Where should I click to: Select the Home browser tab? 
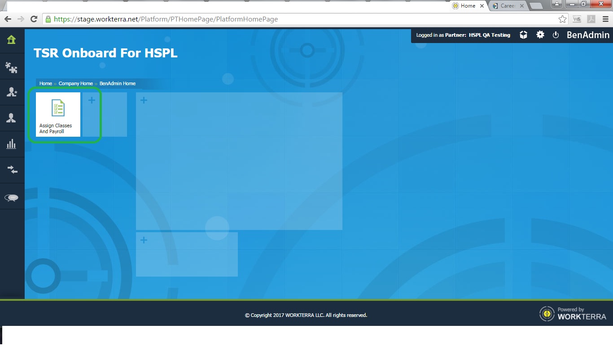(x=467, y=6)
